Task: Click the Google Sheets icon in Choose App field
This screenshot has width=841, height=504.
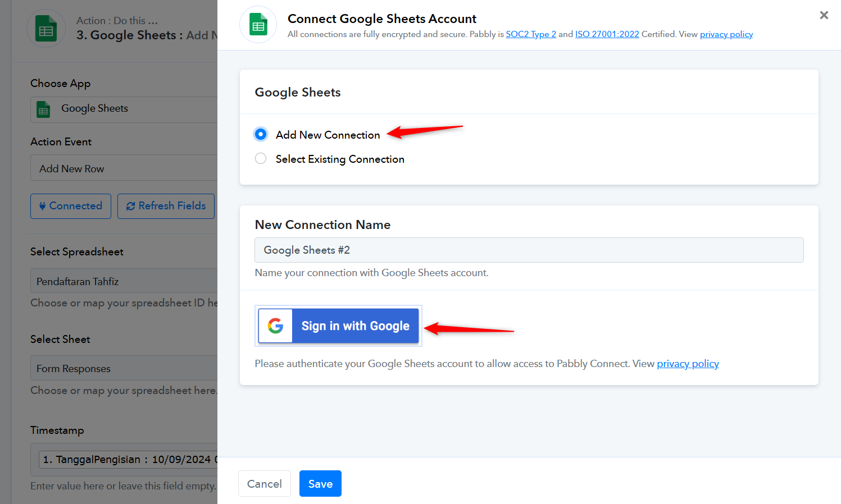Action: click(x=43, y=109)
